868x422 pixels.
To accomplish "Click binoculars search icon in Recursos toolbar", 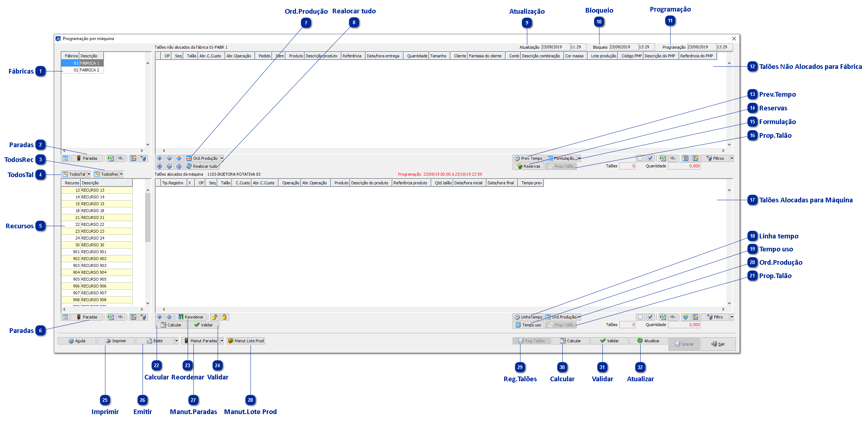I will pos(121,317).
